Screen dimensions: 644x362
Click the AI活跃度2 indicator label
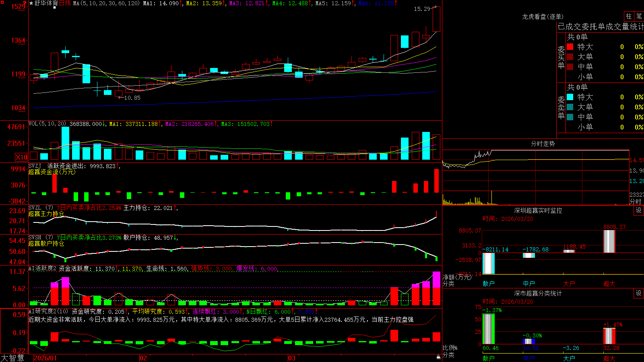pos(43,269)
